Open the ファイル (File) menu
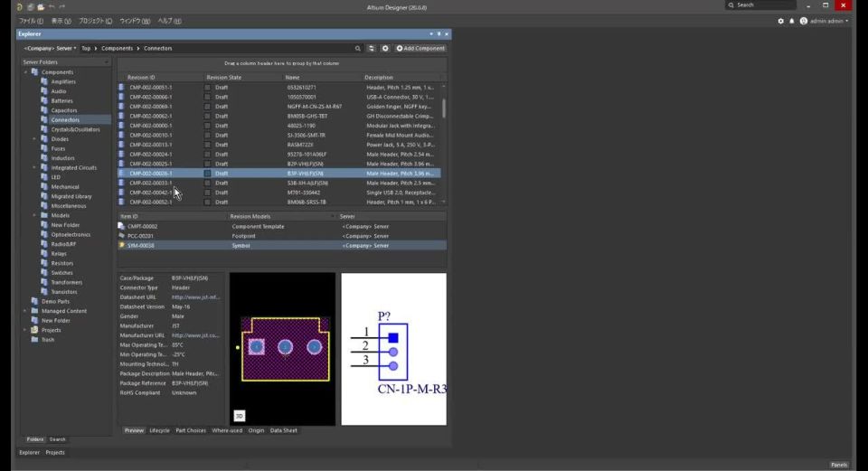 [31, 21]
